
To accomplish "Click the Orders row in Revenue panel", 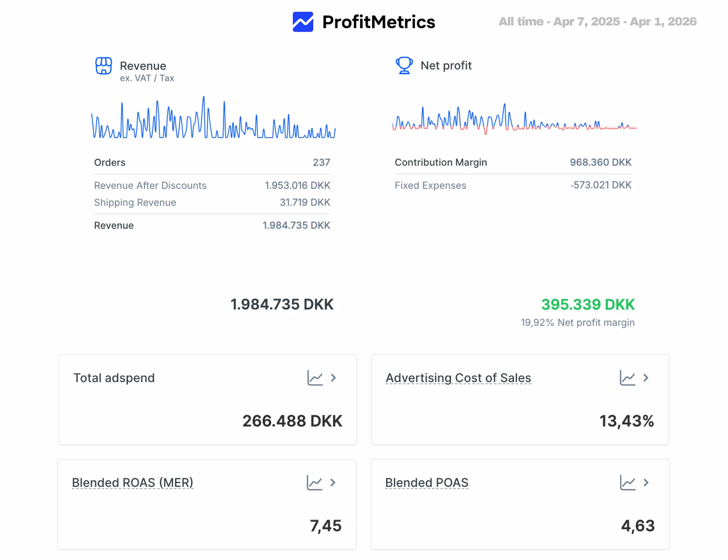I will pos(212,163).
